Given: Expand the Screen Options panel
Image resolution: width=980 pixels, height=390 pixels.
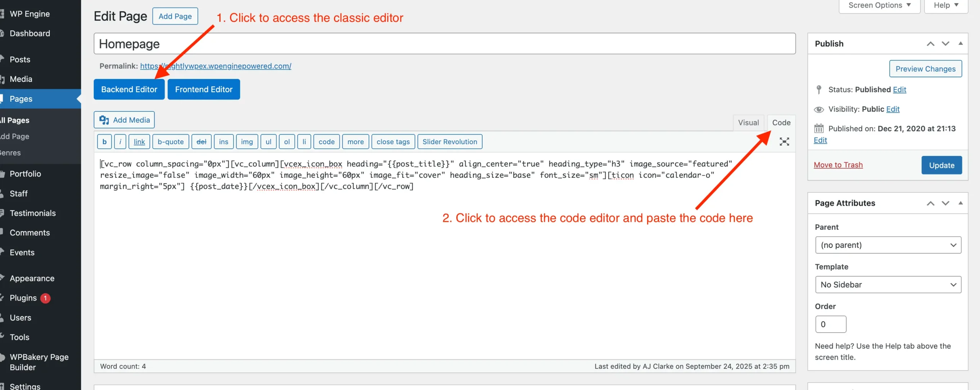Looking at the screenshot, I should point(879,5).
